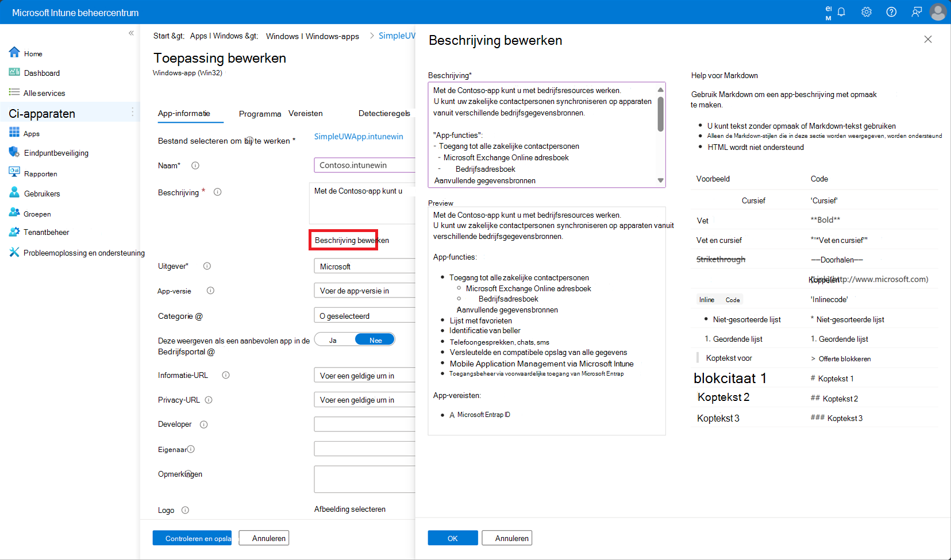
Task: Click the Controleren en opslaan button
Action: click(192, 538)
